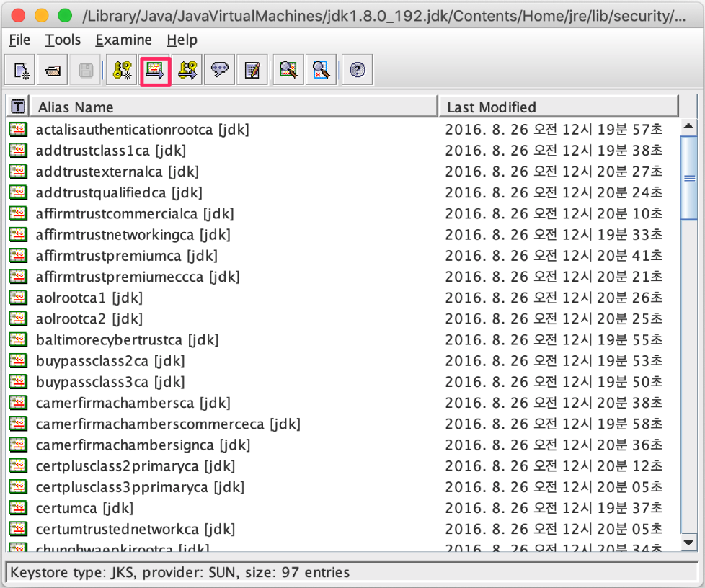Click the scrollbar down arrow
Viewport: 705px width, 588px height.
689,543
